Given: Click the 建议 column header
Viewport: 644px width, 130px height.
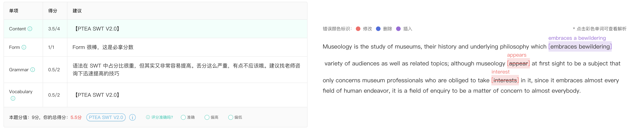Looking at the screenshot, I should pyautogui.click(x=77, y=11).
